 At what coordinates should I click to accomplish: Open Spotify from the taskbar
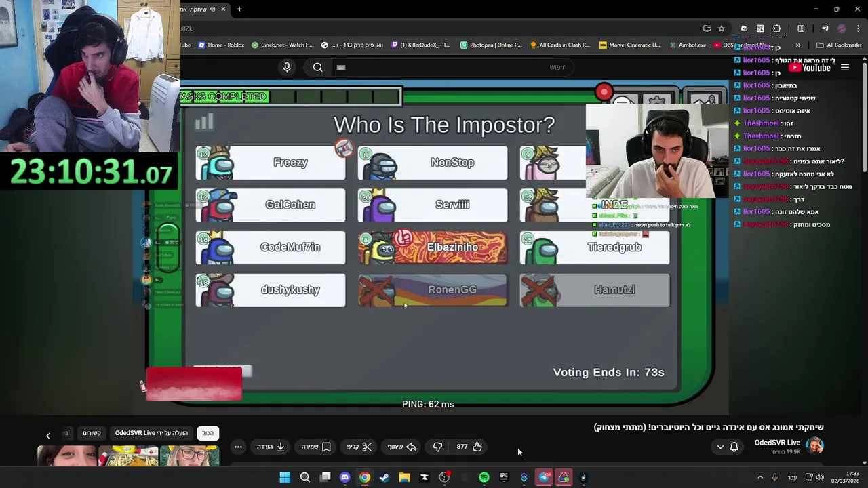[x=484, y=477]
